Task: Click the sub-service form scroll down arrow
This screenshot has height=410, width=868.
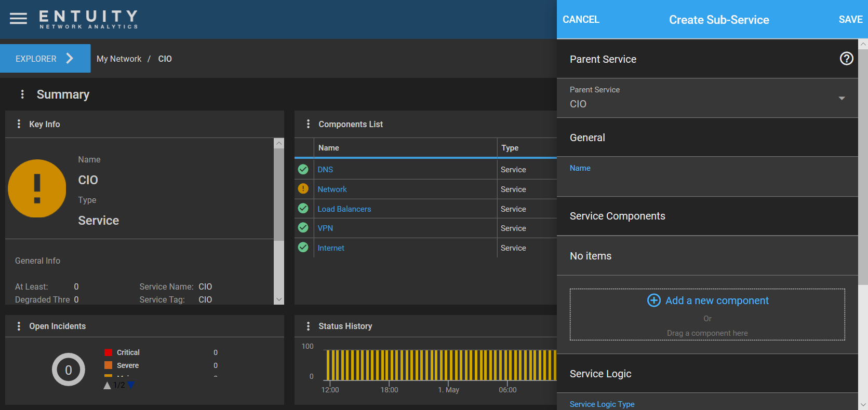Action: tap(863, 405)
